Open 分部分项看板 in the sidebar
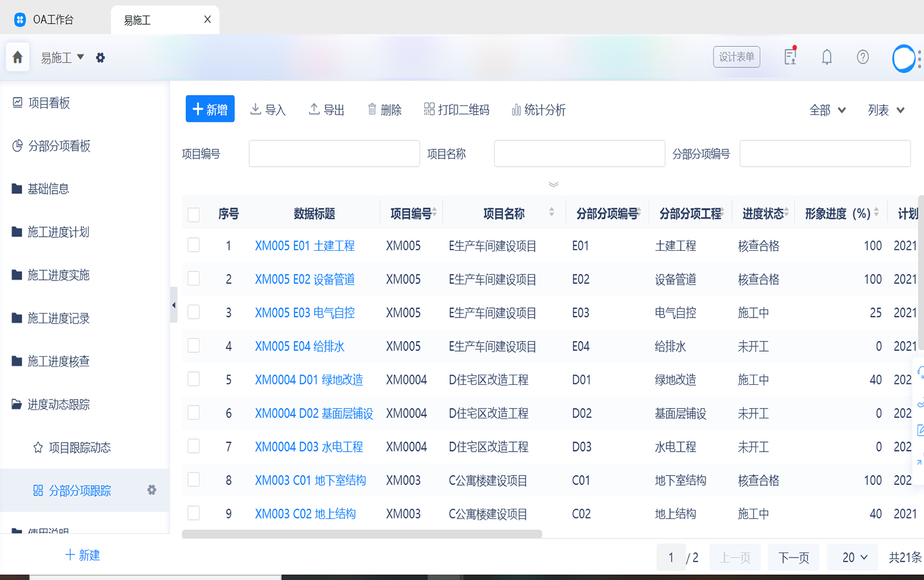 click(51, 146)
